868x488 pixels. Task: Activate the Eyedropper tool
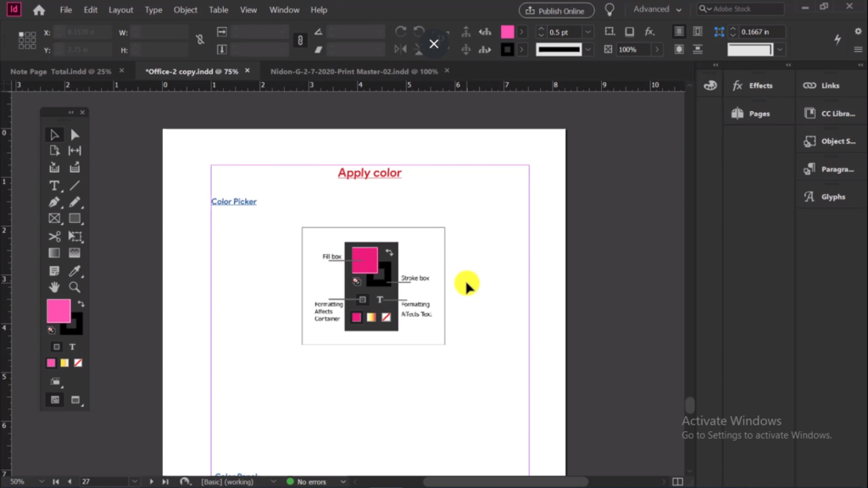75,270
